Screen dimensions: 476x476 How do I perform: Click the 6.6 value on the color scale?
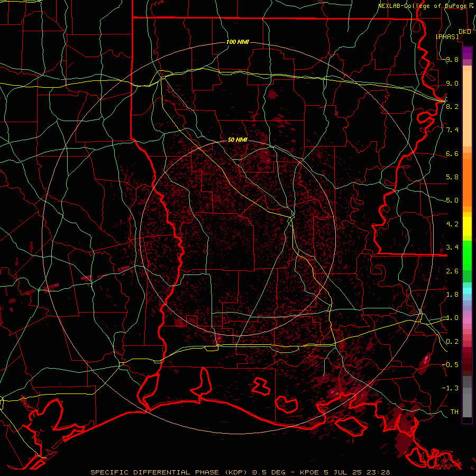click(452, 153)
